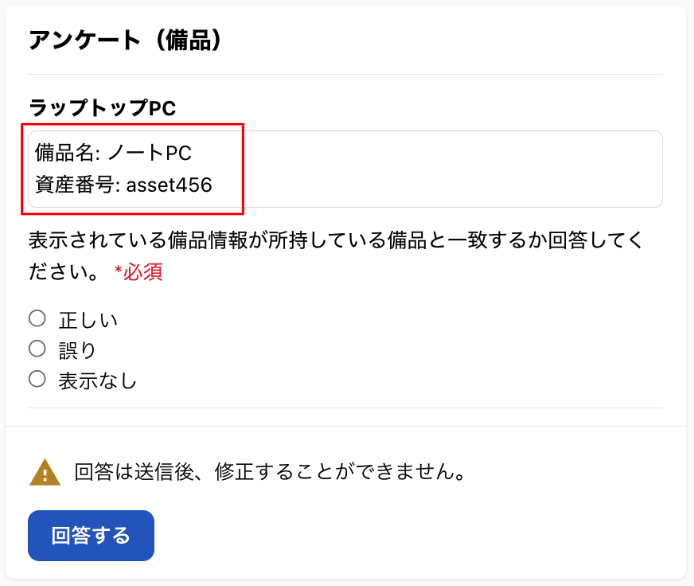694x586 pixels.
Task: Choose the 表示なし radio option
Action: click(x=37, y=379)
